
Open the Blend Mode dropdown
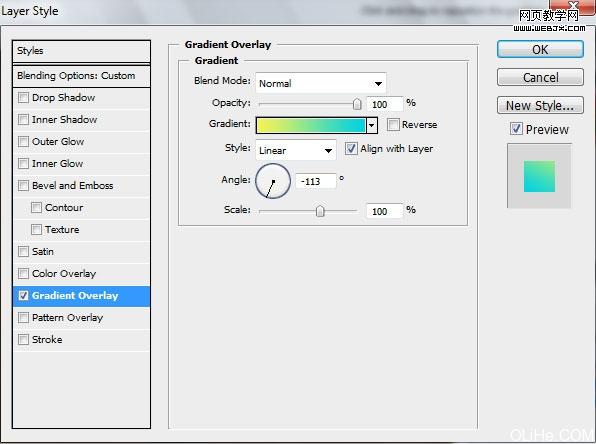321,83
